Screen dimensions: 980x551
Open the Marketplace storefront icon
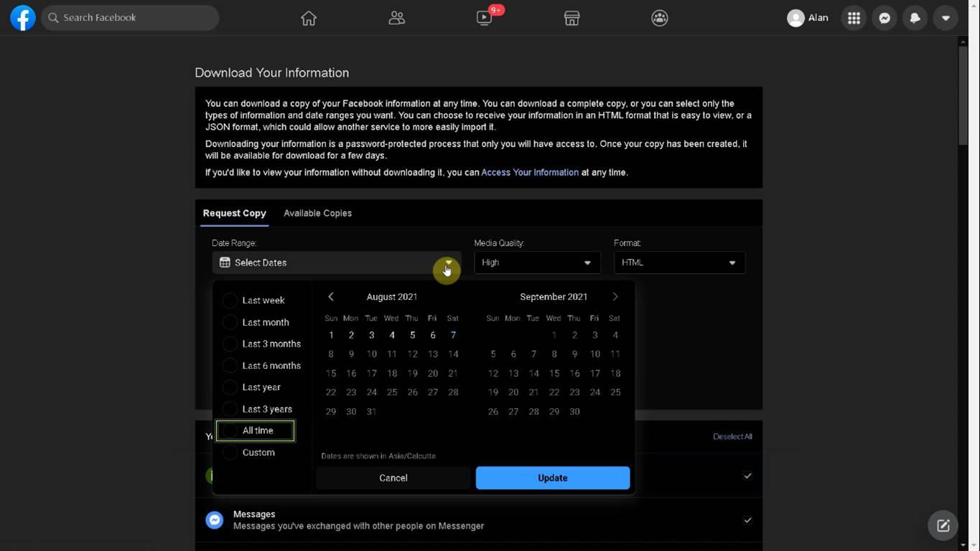[x=571, y=18]
